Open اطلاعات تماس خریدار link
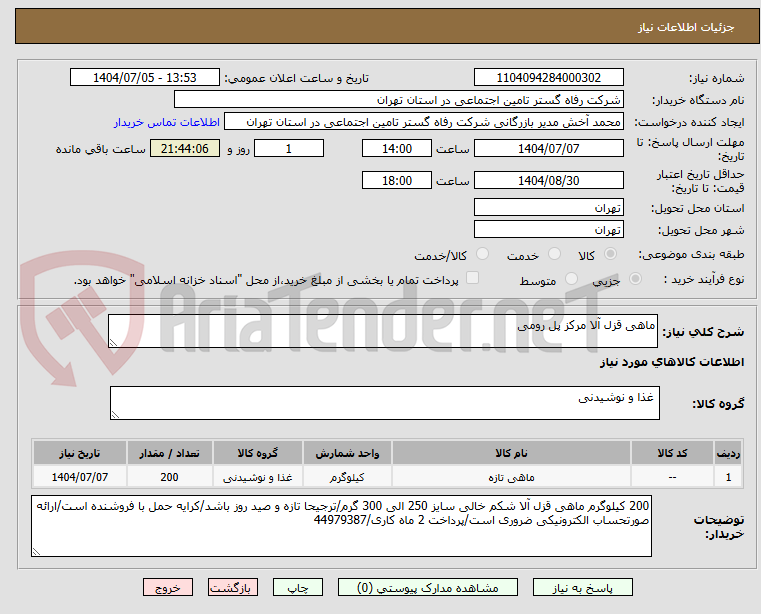Viewport: 761px width, 614px height. click(x=167, y=122)
